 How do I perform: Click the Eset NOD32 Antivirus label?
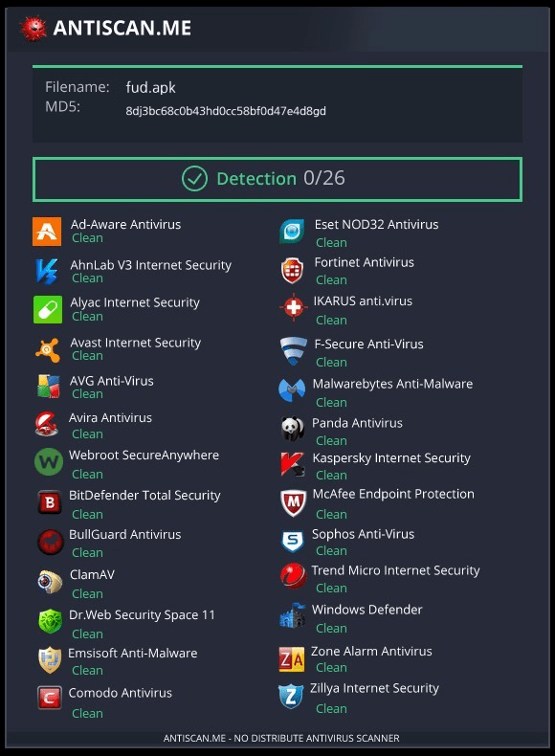point(376,224)
